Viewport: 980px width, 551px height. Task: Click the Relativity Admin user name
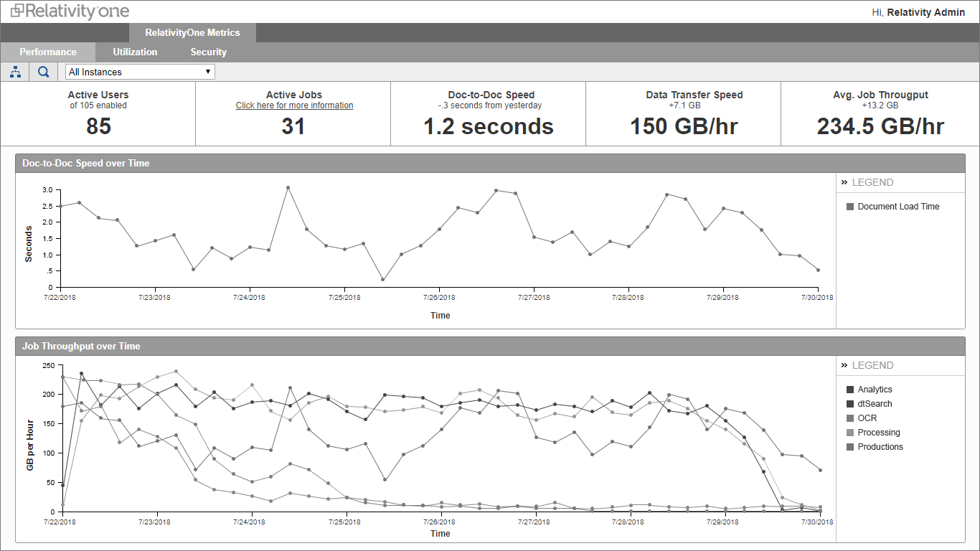[x=926, y=12]
